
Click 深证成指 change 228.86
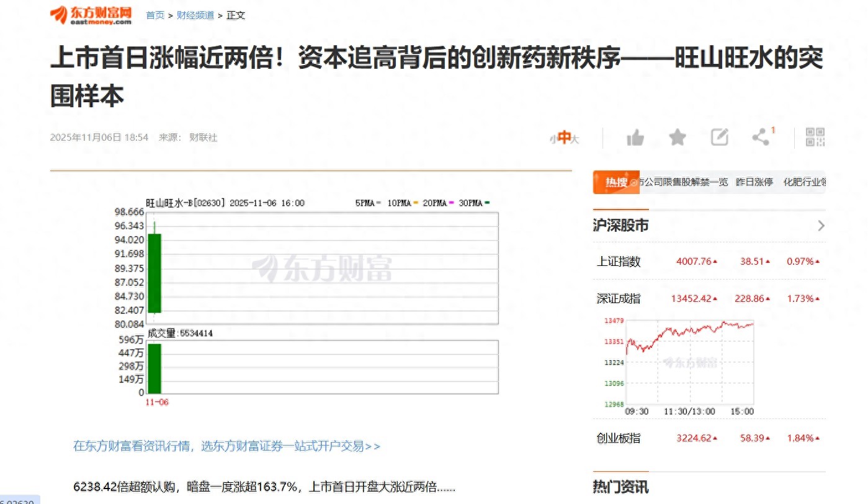coord(749,299)
